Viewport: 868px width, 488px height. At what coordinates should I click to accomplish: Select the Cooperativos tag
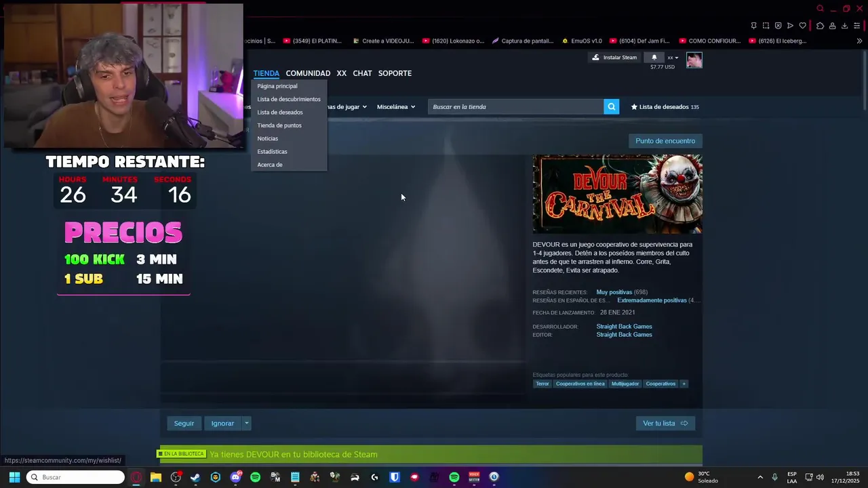(660, 384)
